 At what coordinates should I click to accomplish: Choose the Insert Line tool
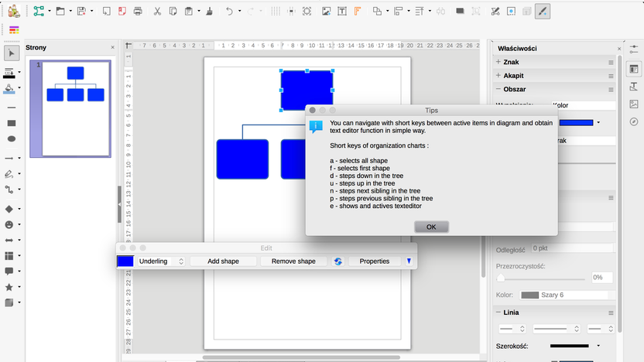12,108
